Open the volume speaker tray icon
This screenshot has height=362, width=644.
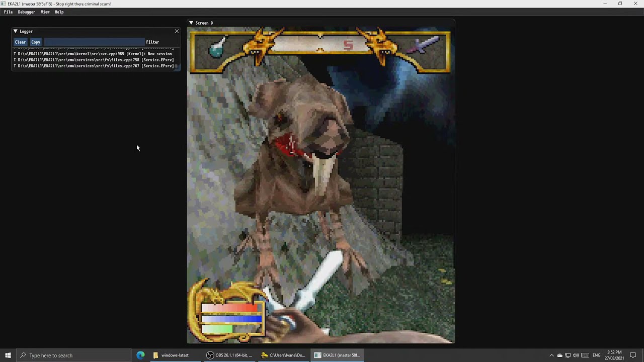576,355
